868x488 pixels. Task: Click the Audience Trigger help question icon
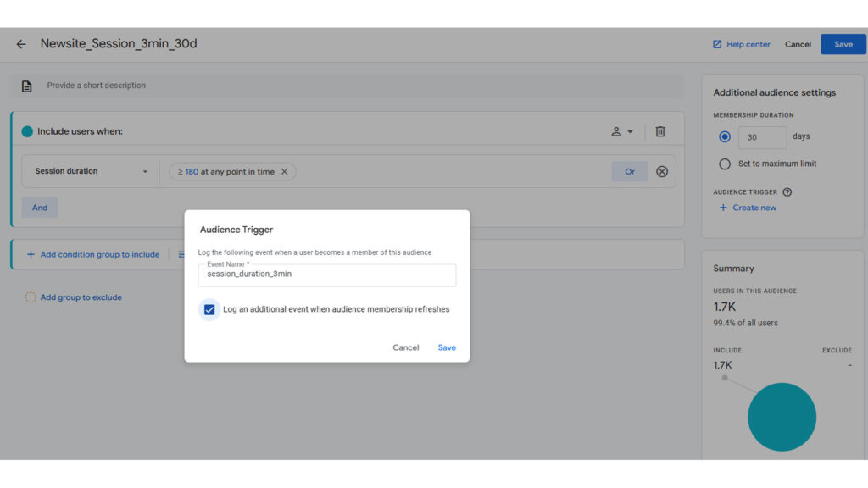[787, 192]
